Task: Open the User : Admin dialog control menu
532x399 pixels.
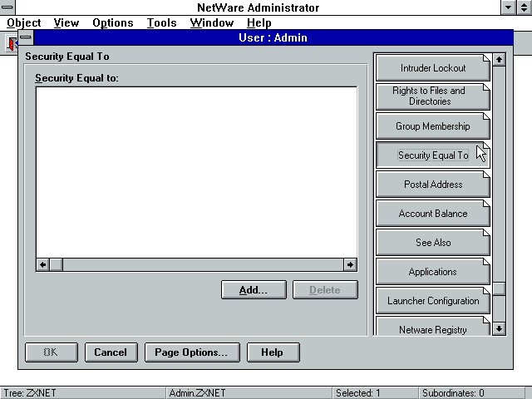Action: pyautogui.click(x=26, y=37)
